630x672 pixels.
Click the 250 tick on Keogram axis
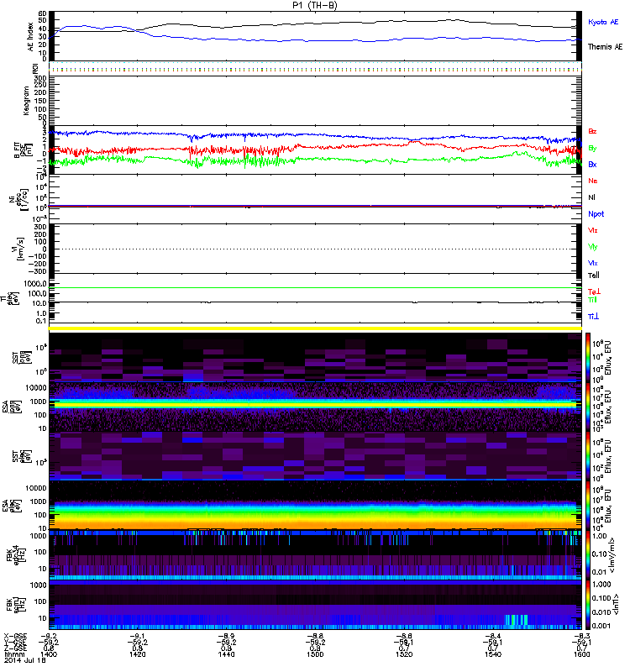coord(40,86)
